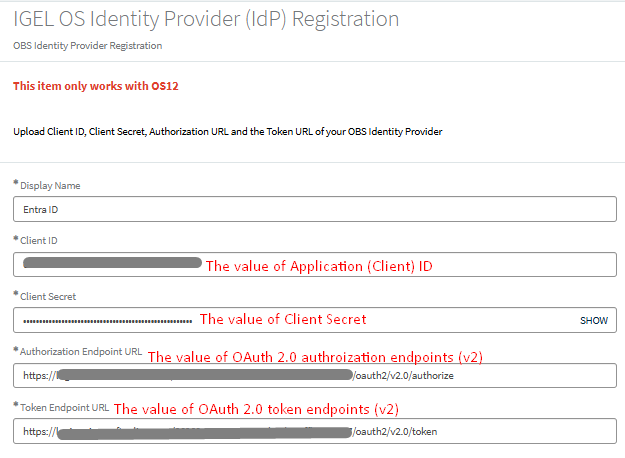625x458 pixels.
Task: Click the 'Upload Client ID, Client Secret' instruction text
Action: click(228, 131)
